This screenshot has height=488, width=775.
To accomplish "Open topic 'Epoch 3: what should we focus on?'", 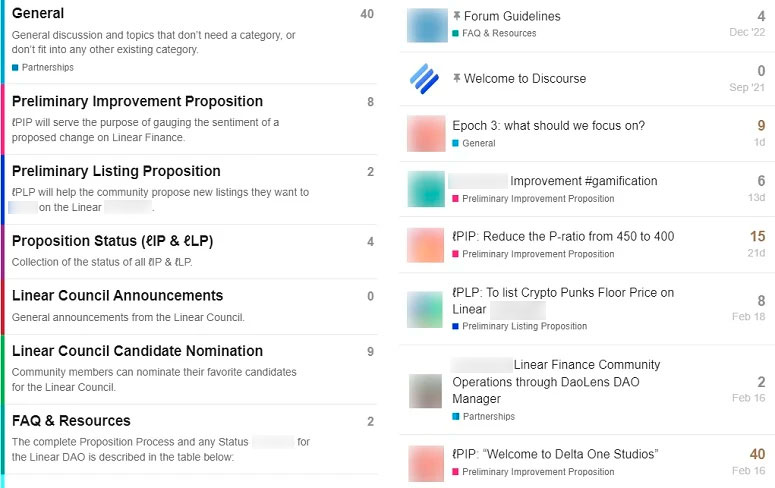I will point(548,126).
